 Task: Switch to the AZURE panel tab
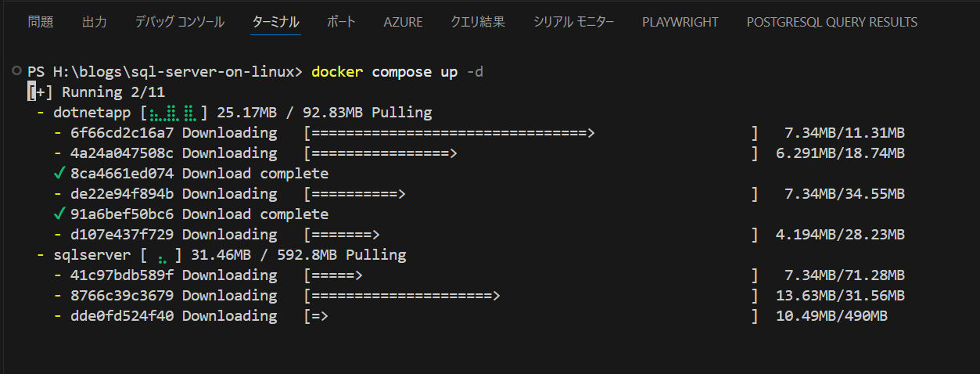403,22
